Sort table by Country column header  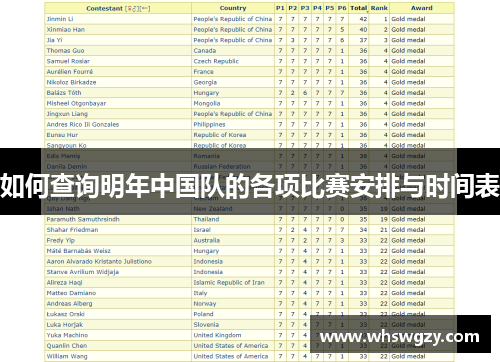click(x=233, y=8)
